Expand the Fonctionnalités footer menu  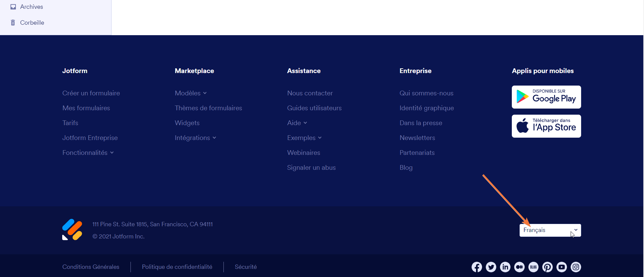tap(88, 153)
